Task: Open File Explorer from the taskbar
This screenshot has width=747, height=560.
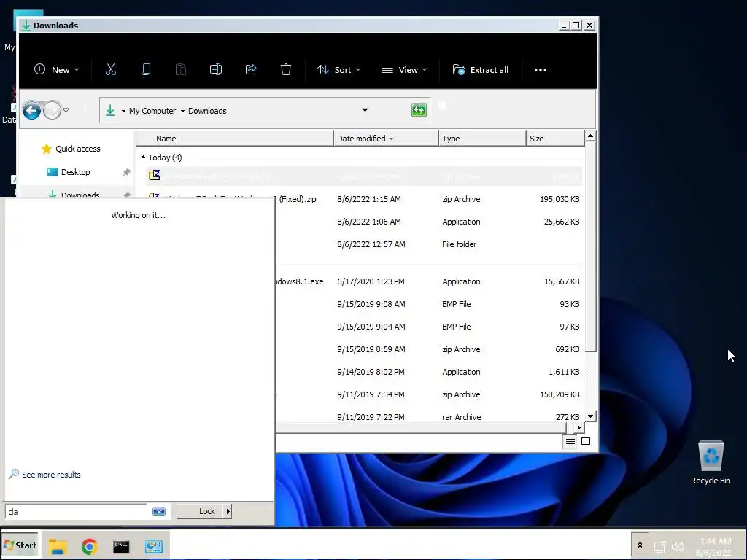Action: pos(58,546)
